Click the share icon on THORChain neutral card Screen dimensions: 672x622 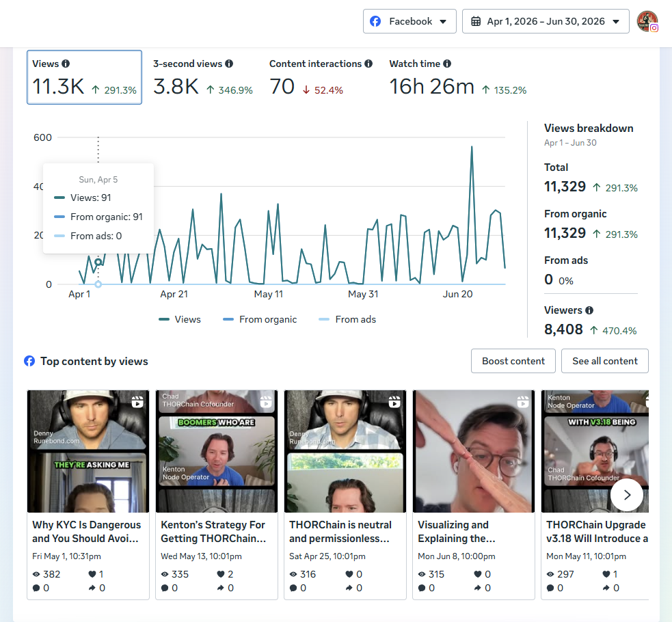tap(349, 588)
